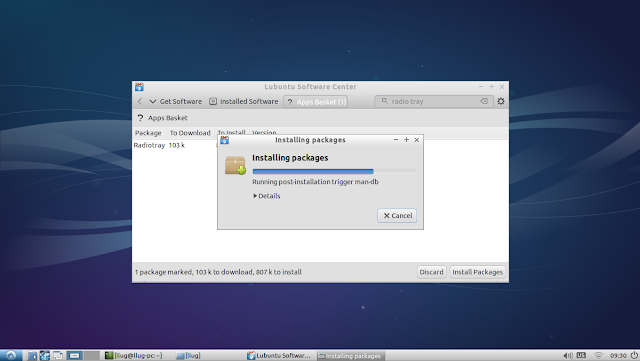The image size is (640, 361).
Task: Sort by To Download column header
Action: (190, 133)
